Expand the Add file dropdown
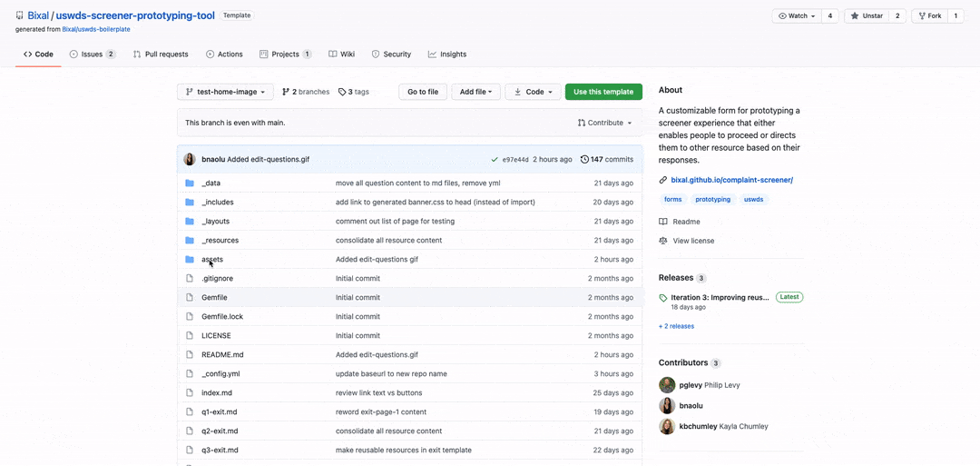Viewport: 980px width, 466px height. (475, 92)
